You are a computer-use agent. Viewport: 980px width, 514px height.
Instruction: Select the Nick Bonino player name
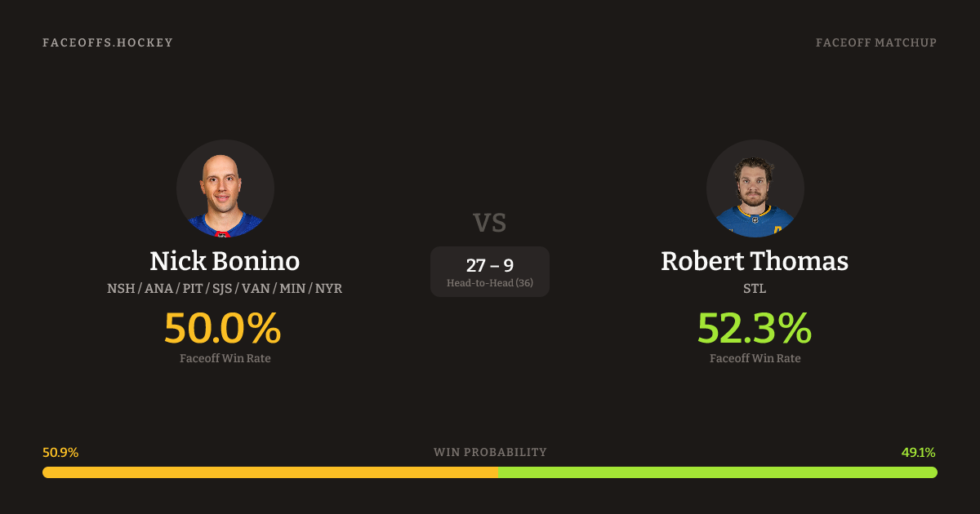coord(225,261)
